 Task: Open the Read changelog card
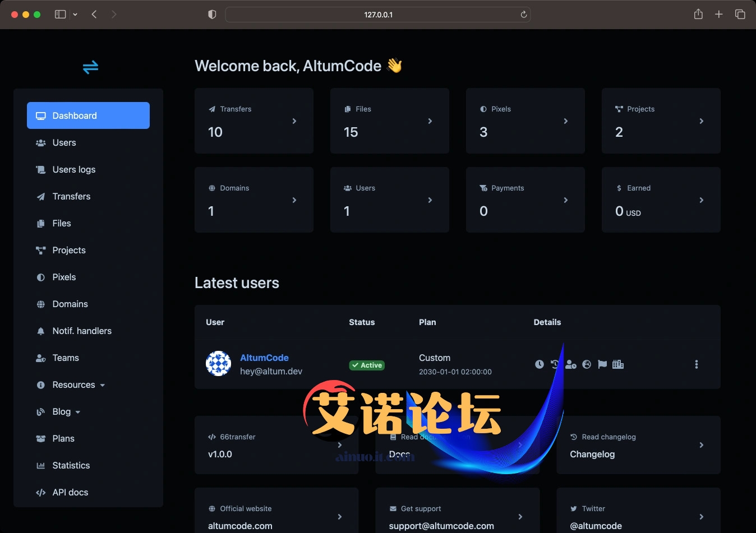638,445
